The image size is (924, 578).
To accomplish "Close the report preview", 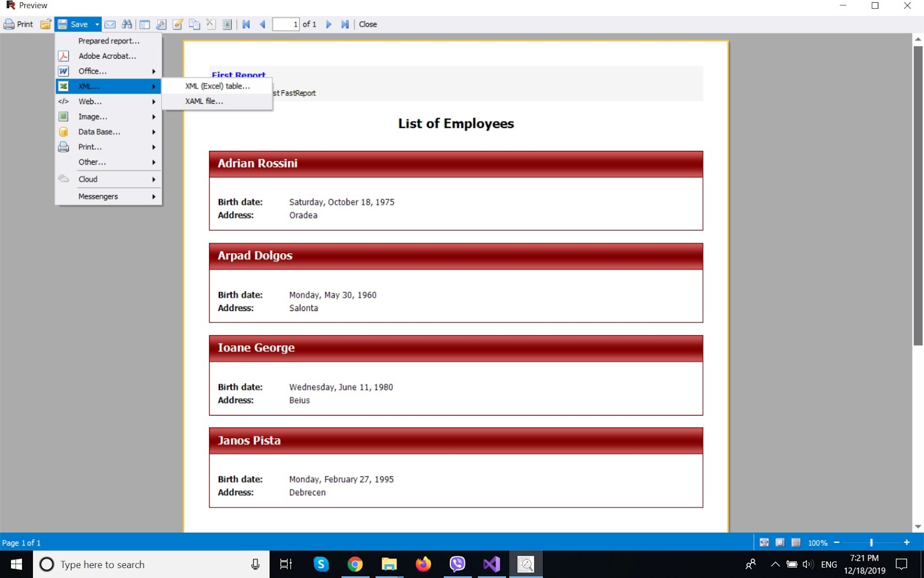I will [x=368, y=24].
